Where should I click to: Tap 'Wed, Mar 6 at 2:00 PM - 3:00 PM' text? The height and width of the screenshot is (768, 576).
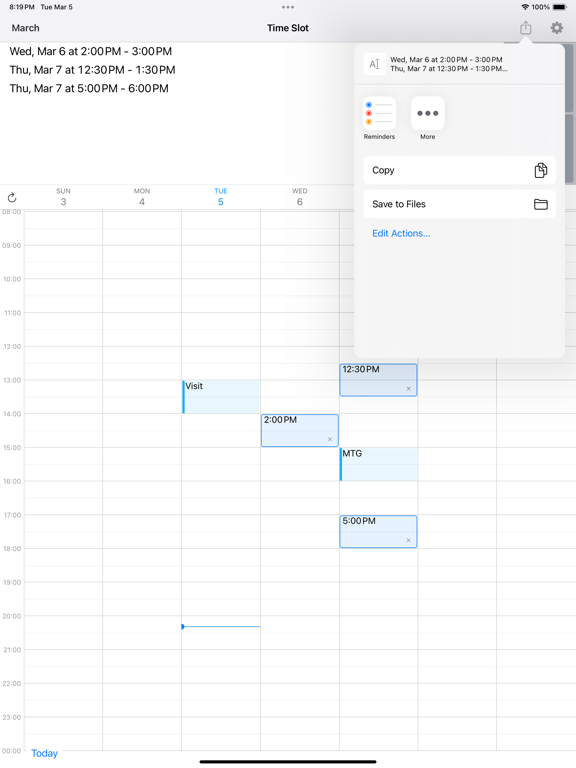[x=91, y=51]
